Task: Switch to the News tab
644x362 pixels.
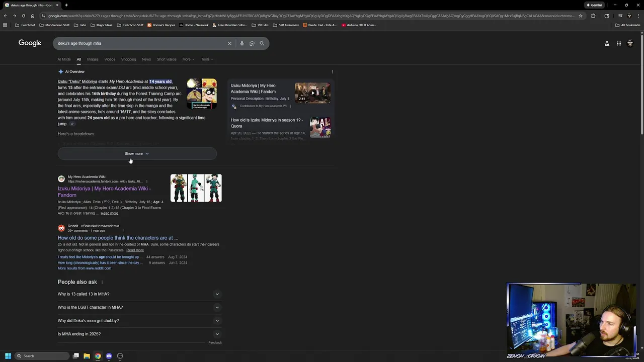Action: [x=146, y=59]
